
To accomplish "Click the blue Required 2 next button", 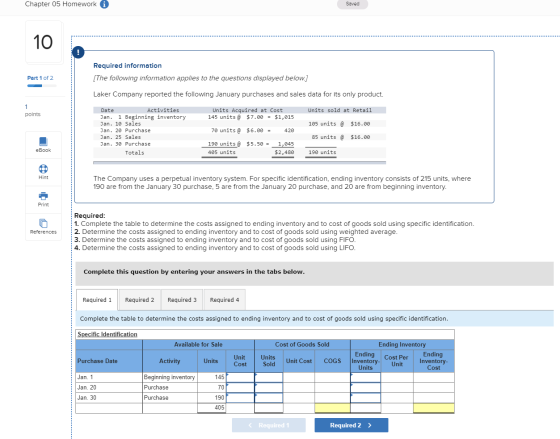I will pos(351,425).
